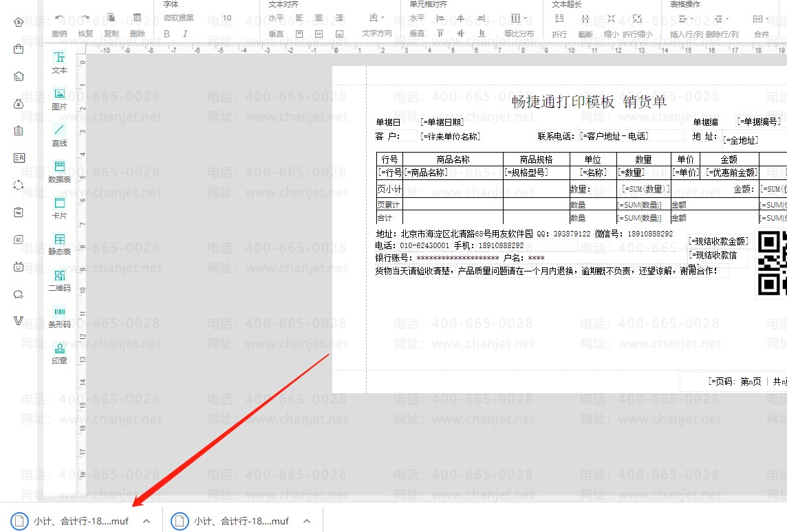Select the 文本 text tool
787x532 pixels.
click(x=59, y=63)
